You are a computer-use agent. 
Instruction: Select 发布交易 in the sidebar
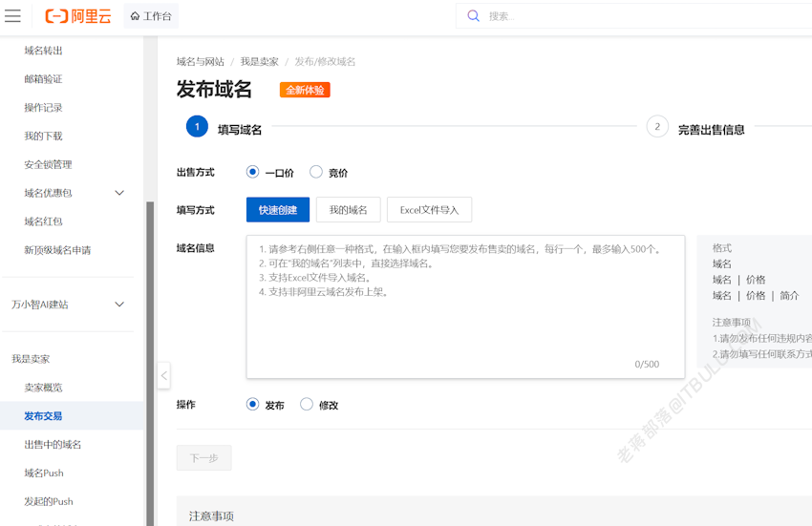point(72,415)
